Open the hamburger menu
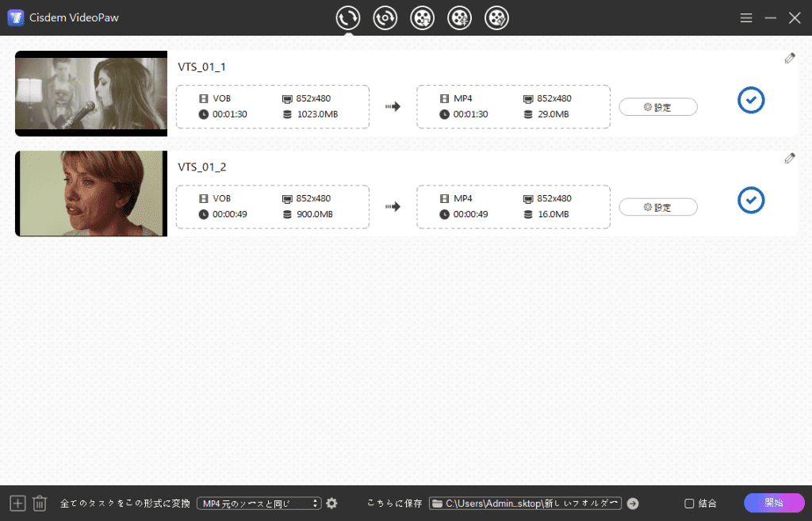 pyautogui.click(x=746, y=18)
